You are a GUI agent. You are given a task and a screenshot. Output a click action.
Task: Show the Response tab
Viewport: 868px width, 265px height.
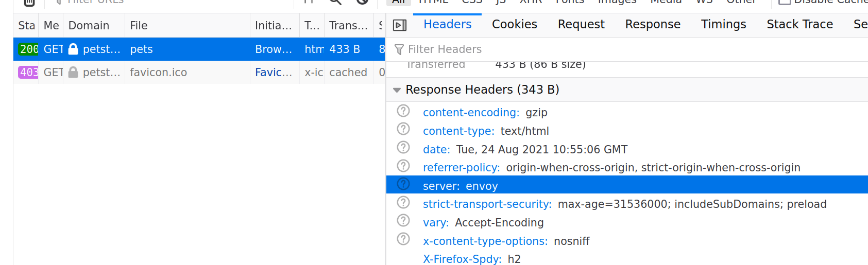(x=653, y=24)
